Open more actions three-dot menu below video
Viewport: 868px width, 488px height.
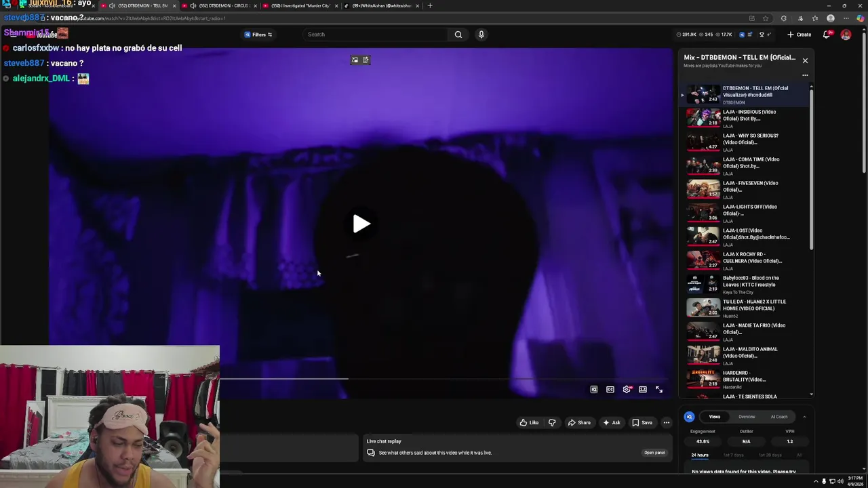coord(667,422)
